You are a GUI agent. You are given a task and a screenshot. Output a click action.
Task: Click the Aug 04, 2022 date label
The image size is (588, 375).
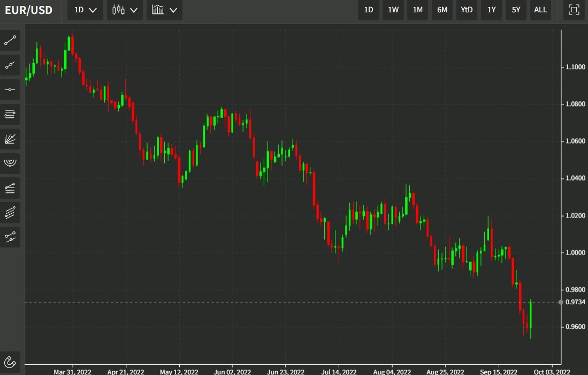[x=392, y=372]
